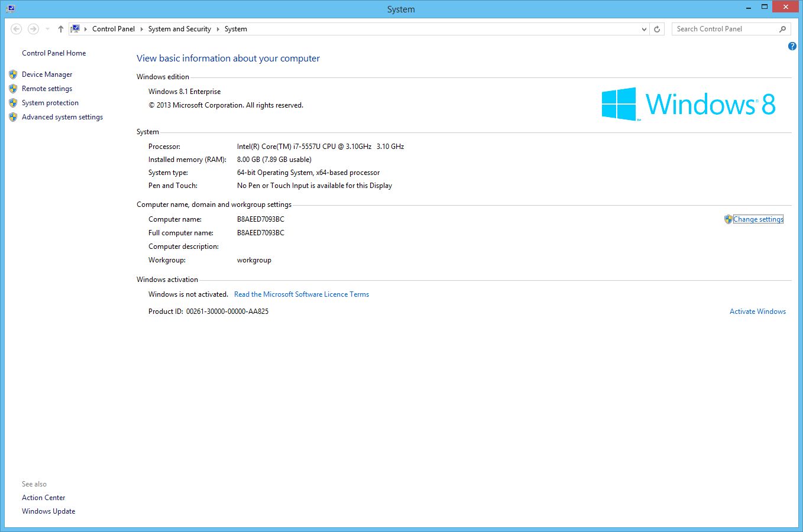Click Change settings link

[758, 219]
